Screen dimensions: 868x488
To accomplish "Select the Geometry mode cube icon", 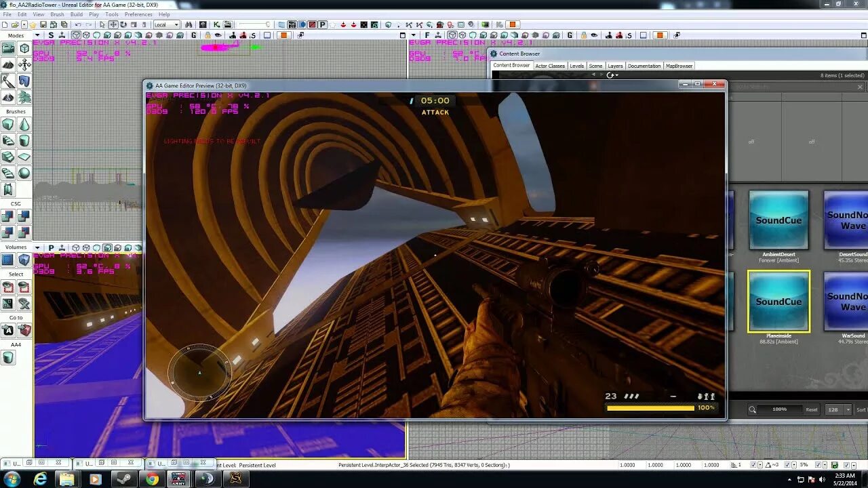I will click(24, 48).
